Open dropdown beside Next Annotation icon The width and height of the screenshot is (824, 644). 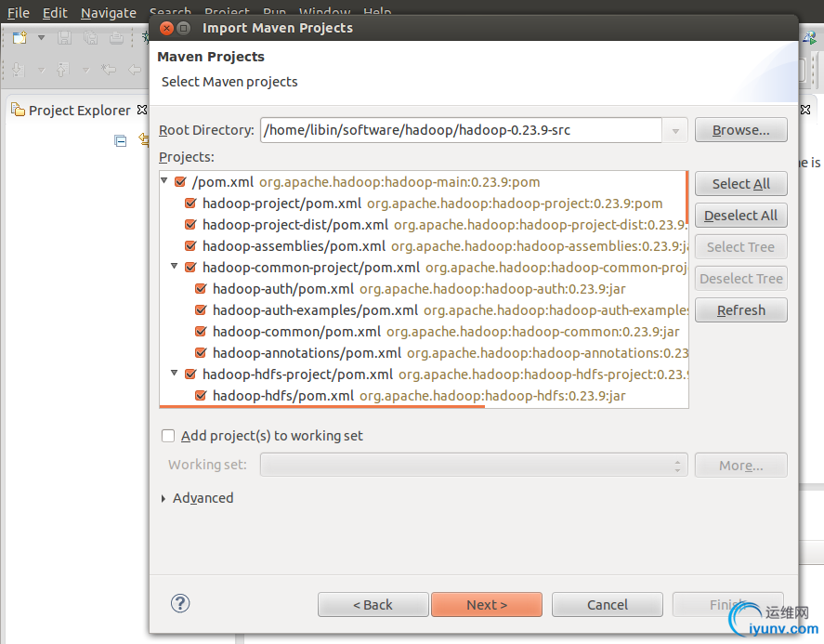(x=41, y=70)
